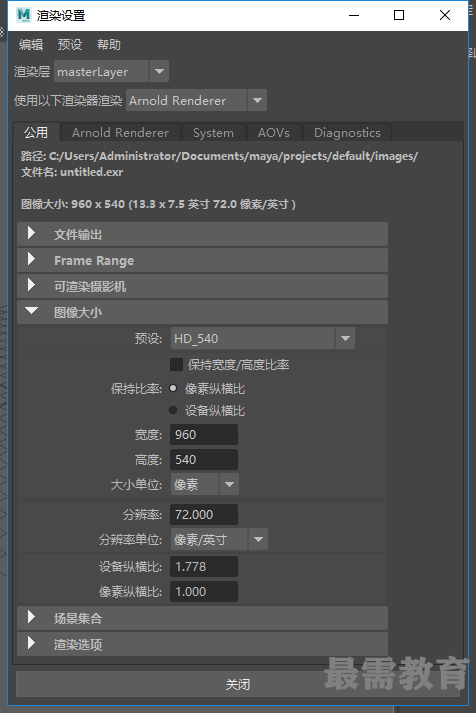
Task: Click the 图像大小: 960 x 540 info text
Action: pyautogui.click(x=158, y=204)
